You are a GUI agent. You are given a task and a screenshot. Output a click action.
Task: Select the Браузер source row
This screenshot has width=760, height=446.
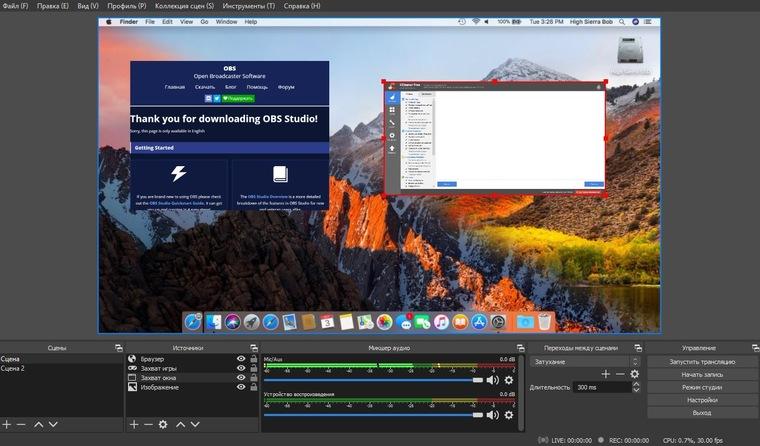click(x=192, y=359)
